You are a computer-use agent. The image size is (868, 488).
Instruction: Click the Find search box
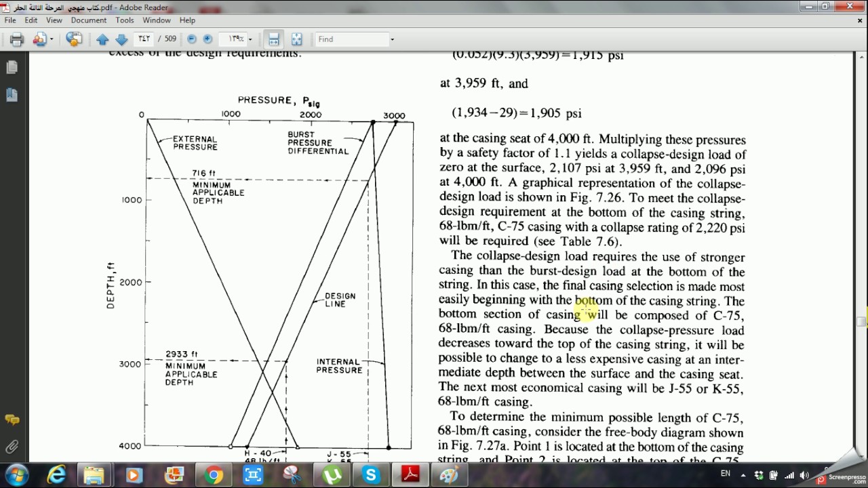click(x=351, y=39)
